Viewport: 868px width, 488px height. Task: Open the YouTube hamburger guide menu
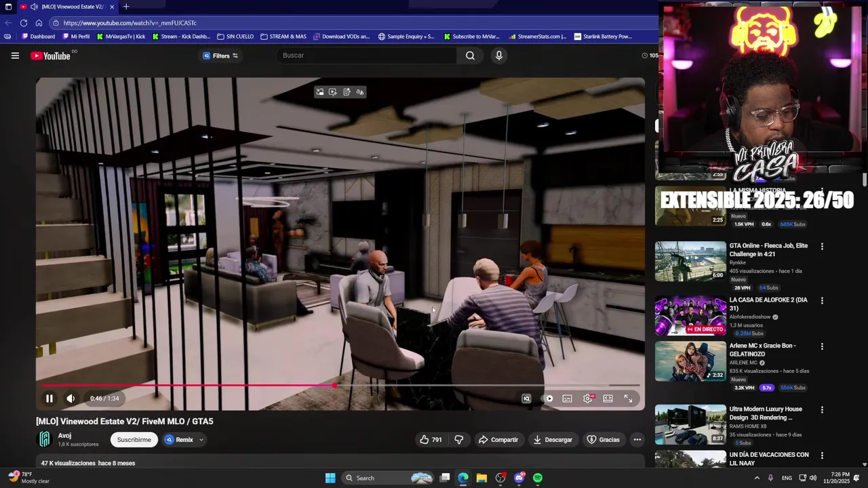[x=15, y=56]
